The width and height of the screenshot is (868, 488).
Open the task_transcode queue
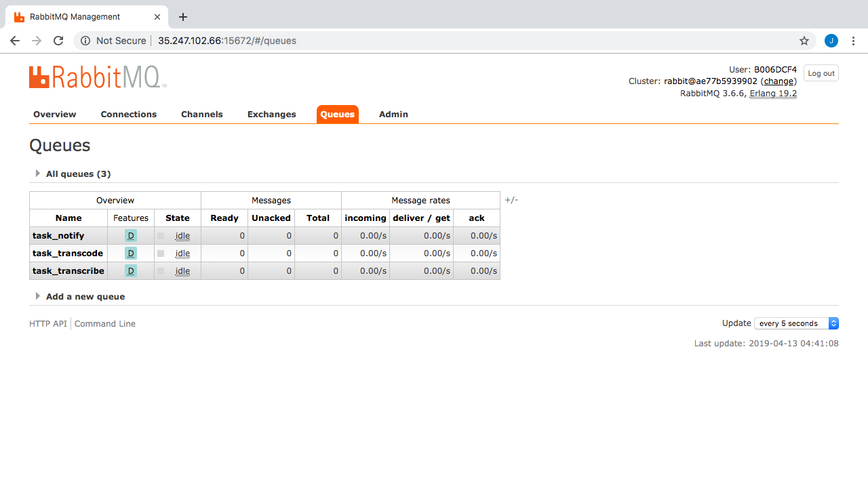tap(68, 253)
